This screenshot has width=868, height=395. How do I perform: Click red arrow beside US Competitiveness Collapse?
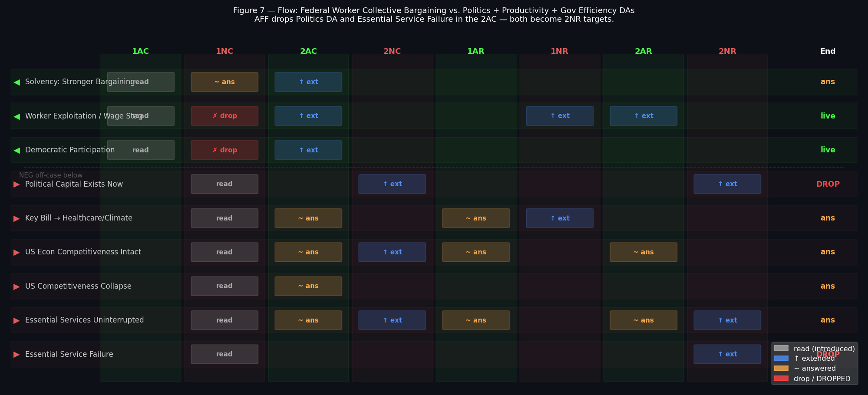coord(17,286)
